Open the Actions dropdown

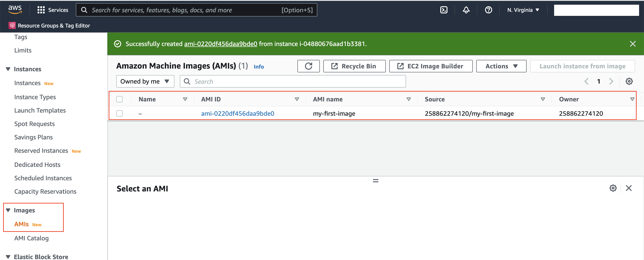point(501,66)
